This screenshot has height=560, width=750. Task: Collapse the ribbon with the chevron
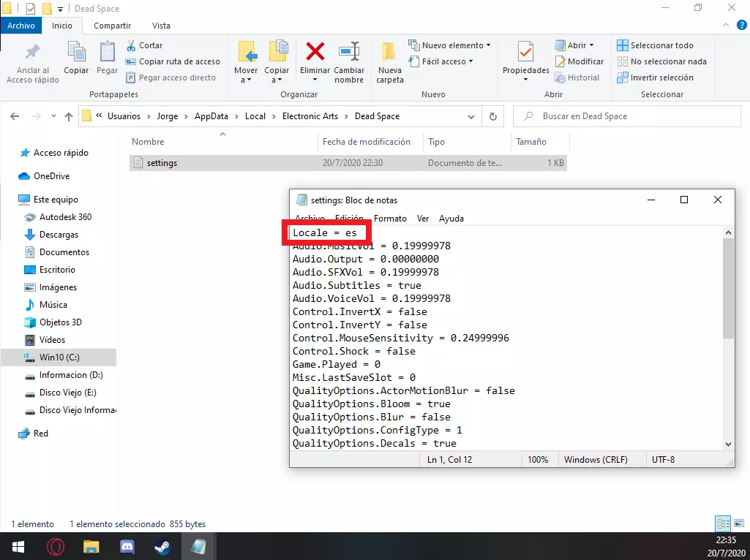pos(726,25)
